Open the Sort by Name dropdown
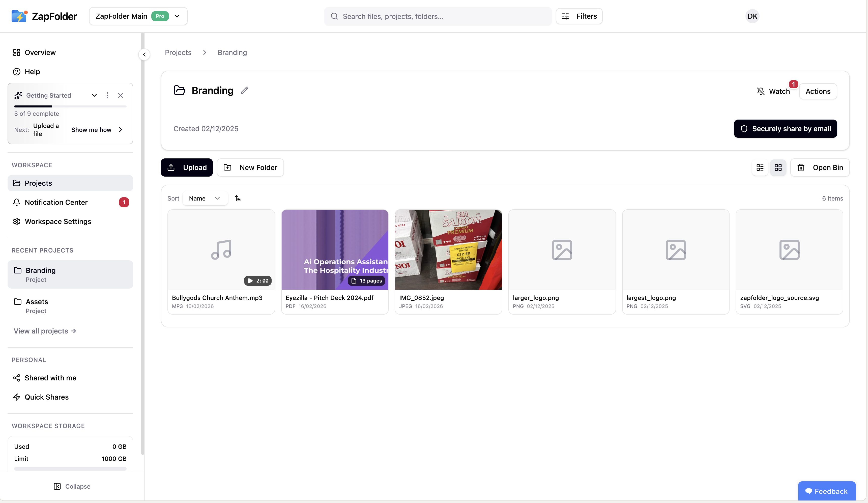This screenshot has height=503, width=868. [x=205, y=199]
